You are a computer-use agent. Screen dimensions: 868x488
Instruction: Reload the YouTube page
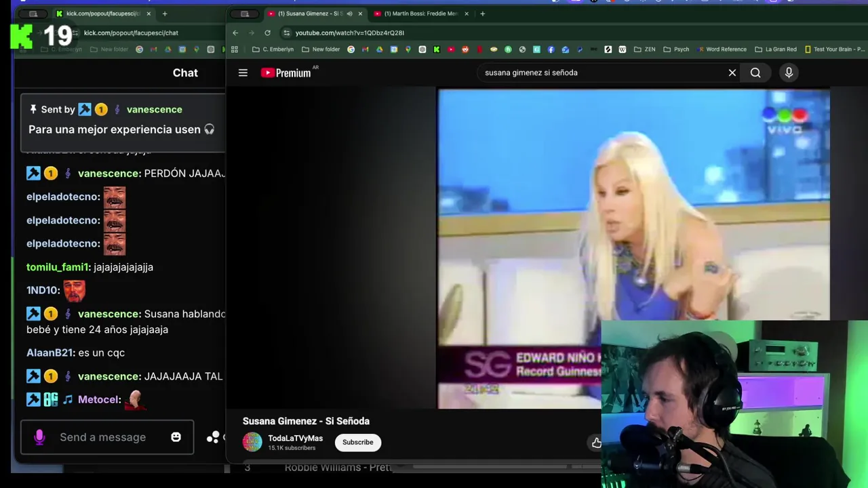click(x=268, y=33)
